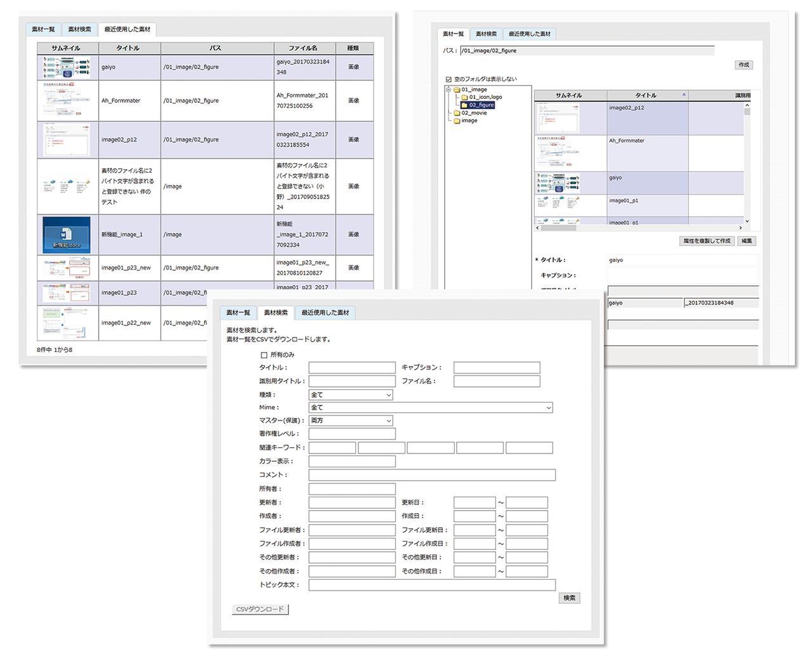Image resolution: width=812 pixels, height=666 pixels.
Task: Click the scroll-right arrow below thumbnail list
Action: (x=740, y=228)
